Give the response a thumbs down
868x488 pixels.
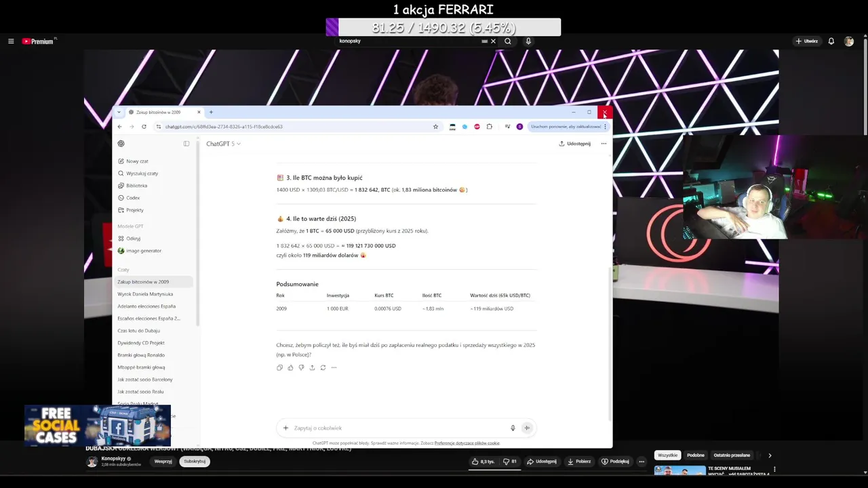tap(301, 367)
